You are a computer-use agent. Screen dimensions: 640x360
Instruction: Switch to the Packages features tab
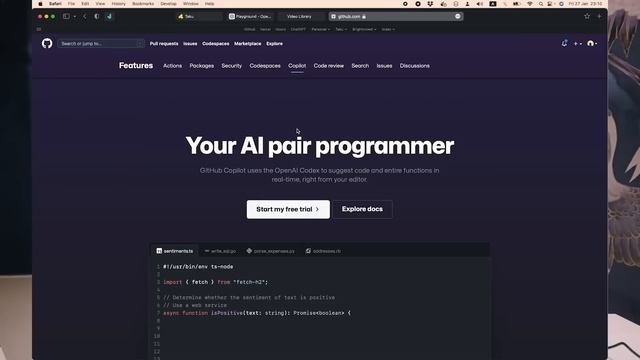(201, 66)
